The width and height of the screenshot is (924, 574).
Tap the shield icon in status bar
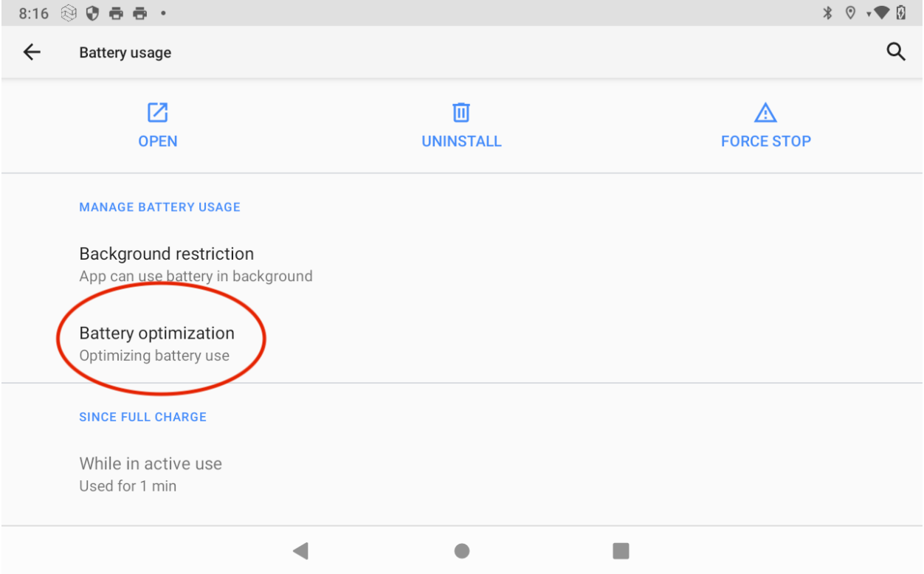(x=94, y=13)
